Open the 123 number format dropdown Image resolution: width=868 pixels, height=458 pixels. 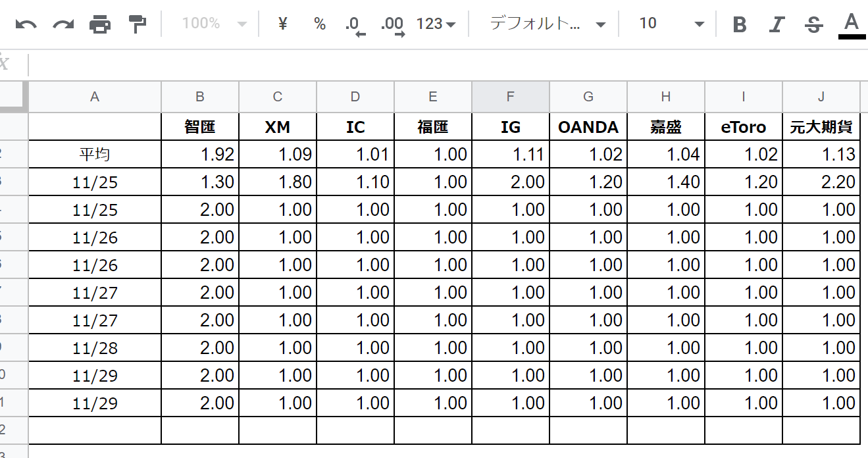tap(436, 24)
